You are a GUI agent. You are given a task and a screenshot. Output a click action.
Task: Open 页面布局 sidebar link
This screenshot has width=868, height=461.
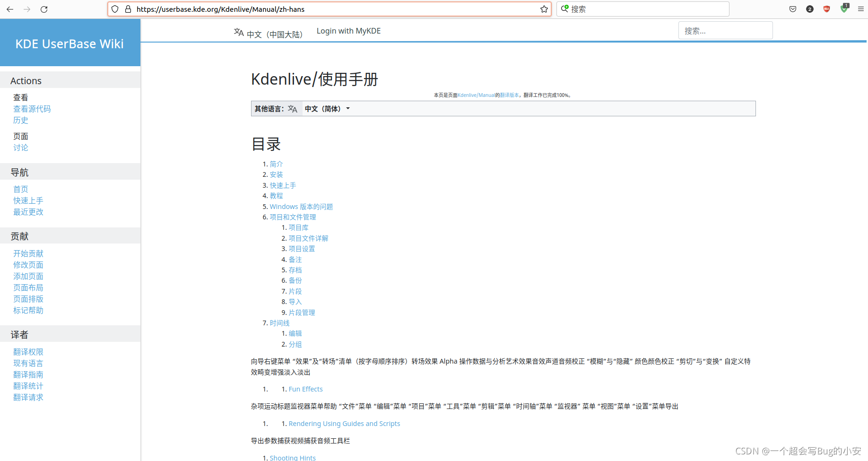tap(28, 287)
